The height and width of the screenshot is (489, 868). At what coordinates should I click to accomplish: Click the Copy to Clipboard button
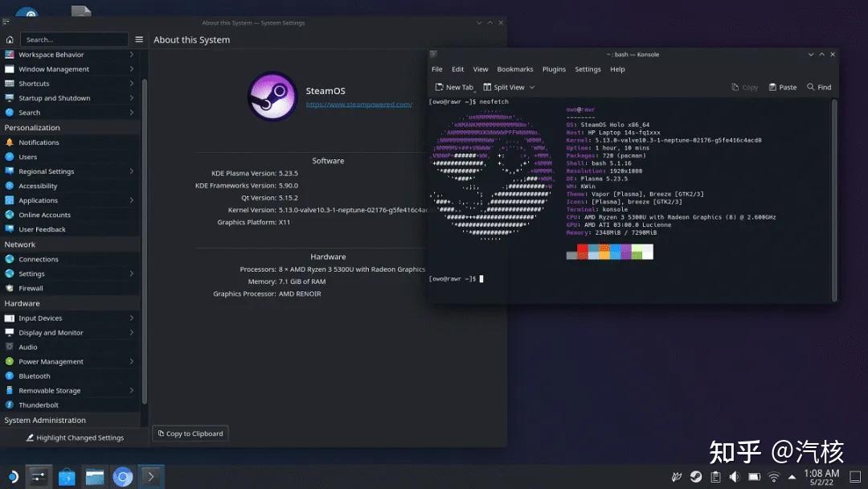(x=190, y=434)
